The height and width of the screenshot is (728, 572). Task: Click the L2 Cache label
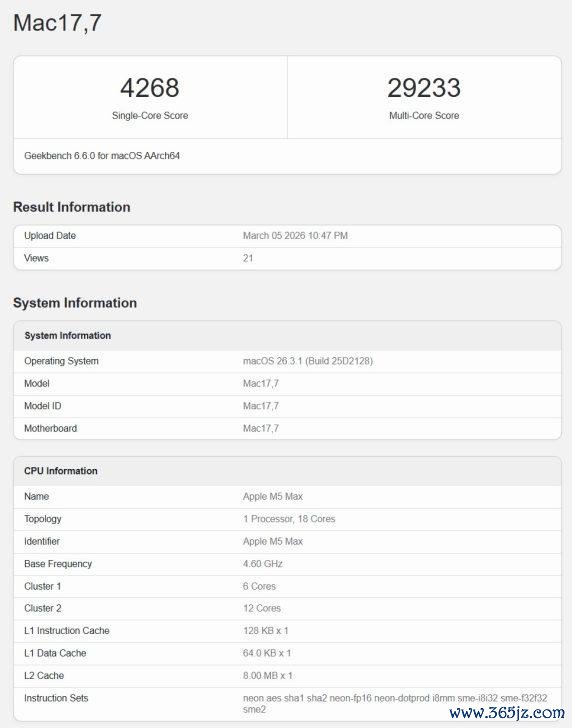click(x=44, y=676)
